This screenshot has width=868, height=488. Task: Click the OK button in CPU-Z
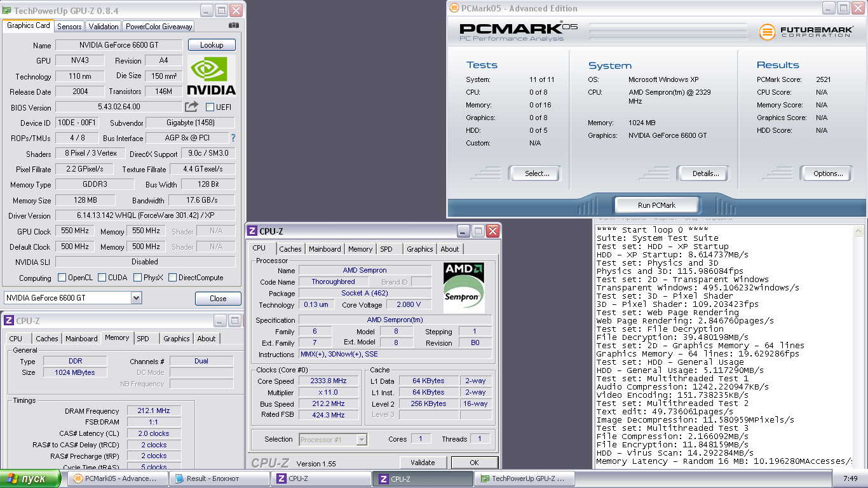474,463
